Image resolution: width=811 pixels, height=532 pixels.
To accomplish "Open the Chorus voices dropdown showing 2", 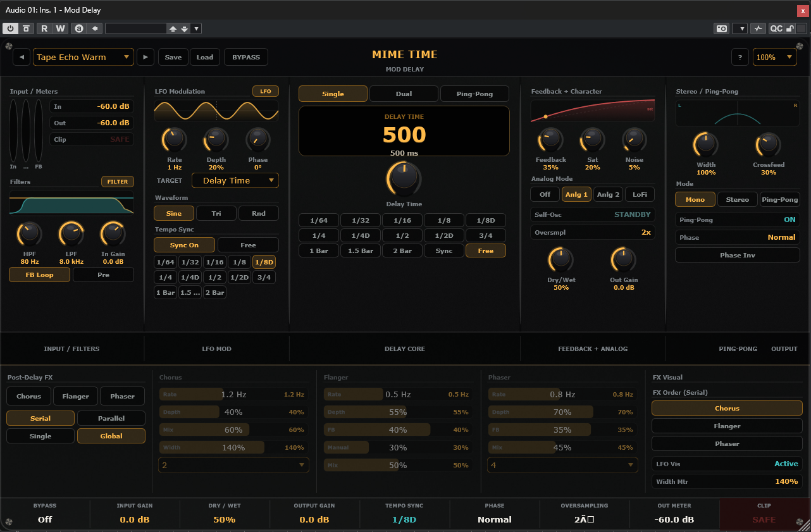I will coord(234,465).
